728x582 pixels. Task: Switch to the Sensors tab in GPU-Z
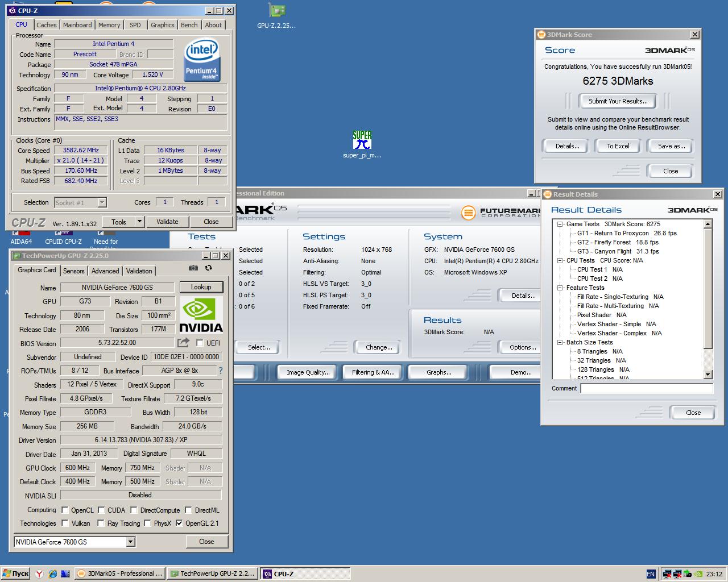pyautogui.click(x=74, y=271)
